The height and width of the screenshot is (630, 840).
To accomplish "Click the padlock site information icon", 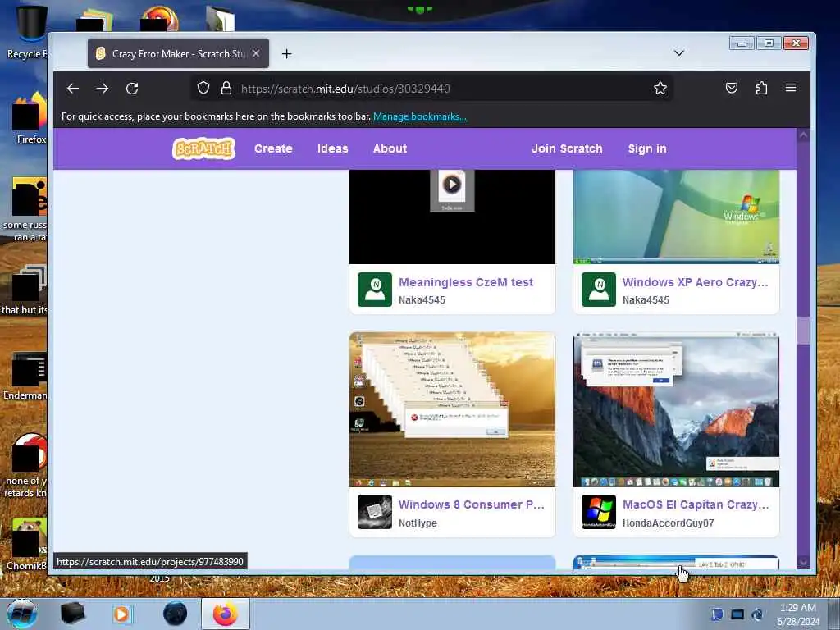I will tap(226, 88).
